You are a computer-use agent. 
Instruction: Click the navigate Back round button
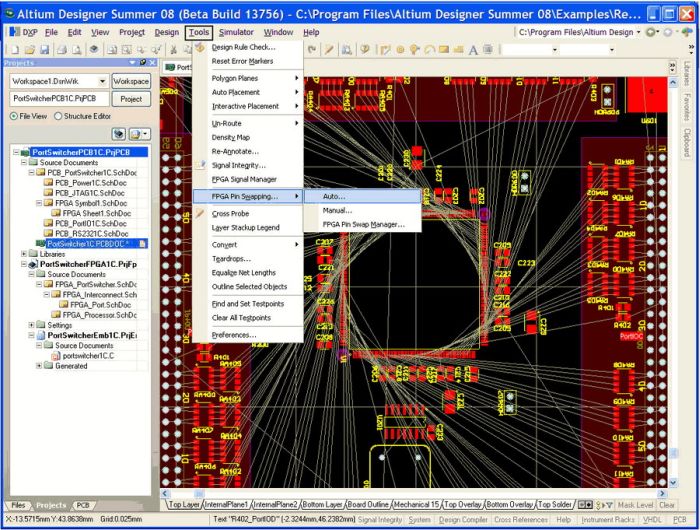coord(651,32)
